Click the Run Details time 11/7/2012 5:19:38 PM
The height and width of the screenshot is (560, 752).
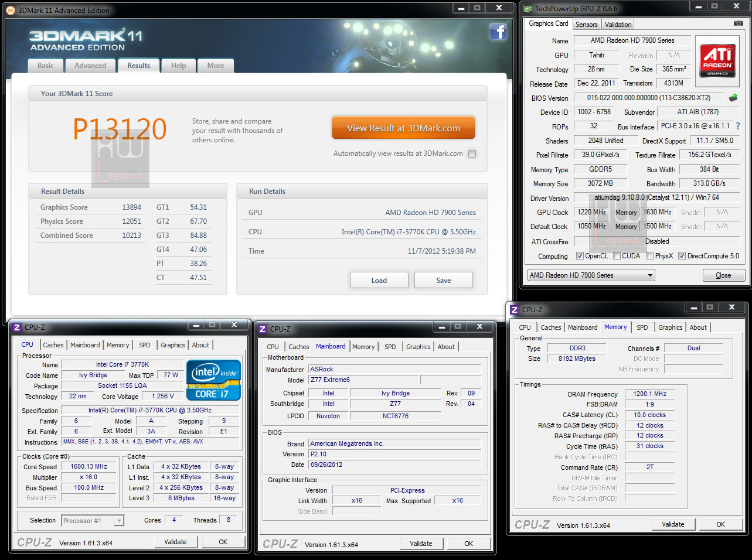coord(441,251)
